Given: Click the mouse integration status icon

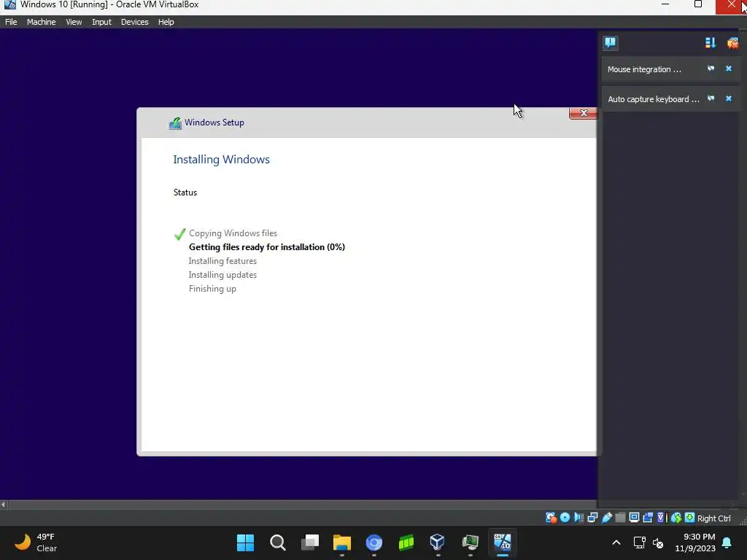Looking at the screenshot, I should [676, 518].
